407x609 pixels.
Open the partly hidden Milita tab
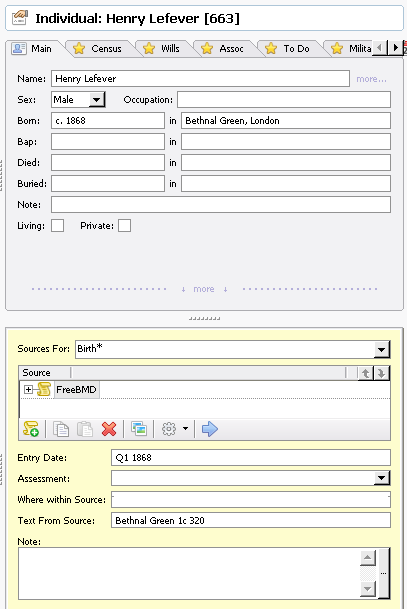[351, 49]
